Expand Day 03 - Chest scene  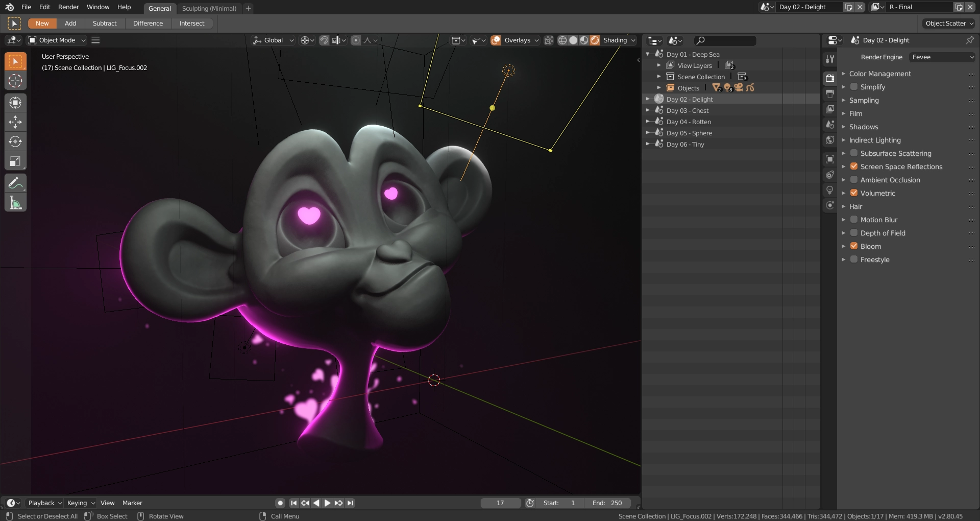click(x=648, y=110)
